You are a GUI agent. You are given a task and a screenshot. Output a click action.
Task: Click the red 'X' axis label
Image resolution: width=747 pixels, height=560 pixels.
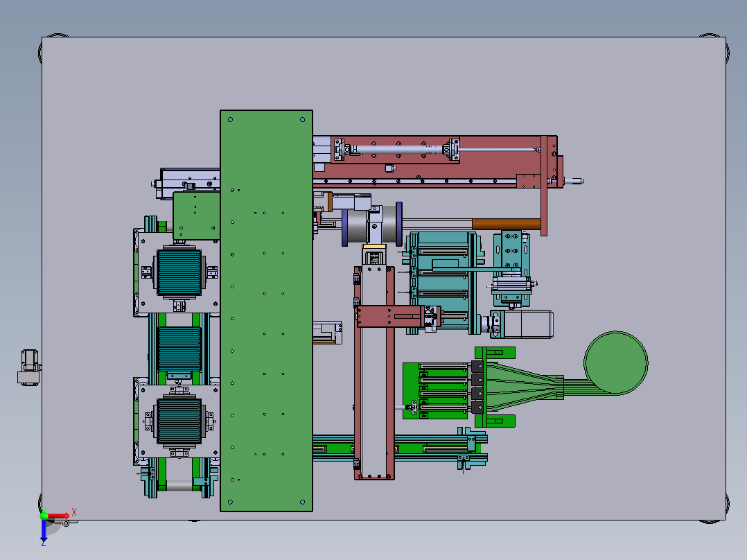[x=74, y=513]
